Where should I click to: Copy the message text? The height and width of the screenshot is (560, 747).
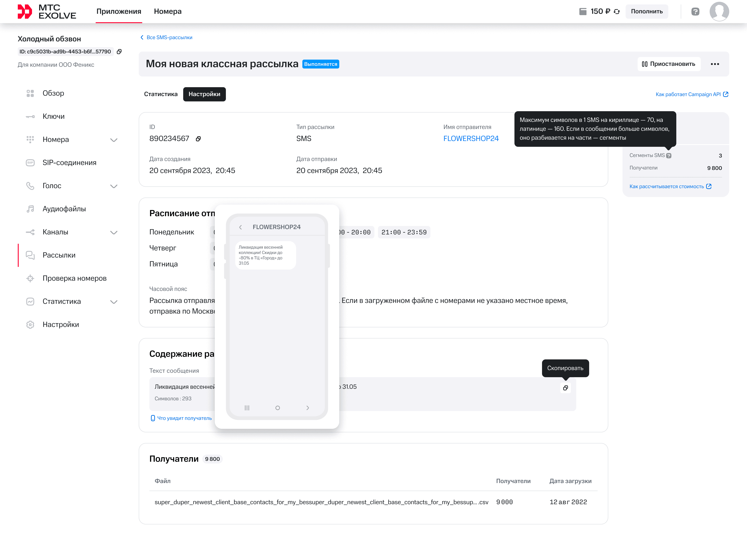pos(565,388)
